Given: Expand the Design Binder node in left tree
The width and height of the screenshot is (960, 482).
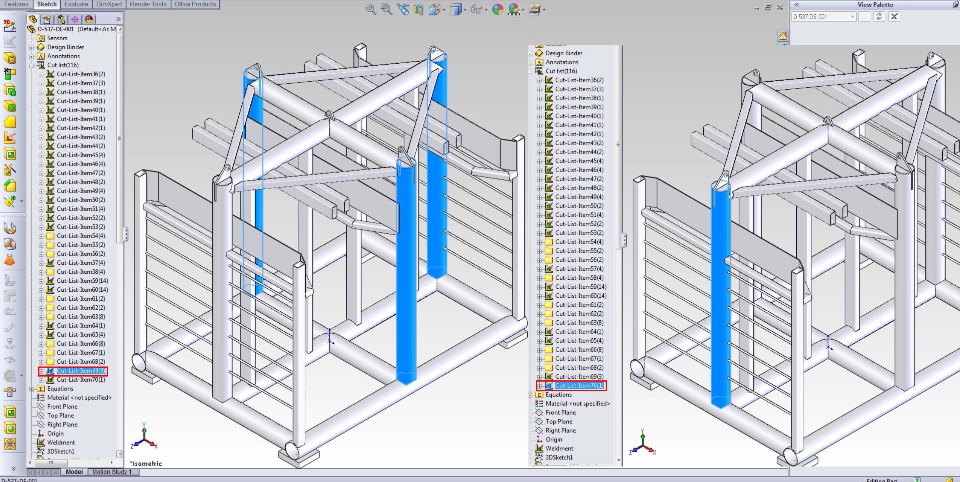Looking at the screenshot, I should (x=32, y=47).
